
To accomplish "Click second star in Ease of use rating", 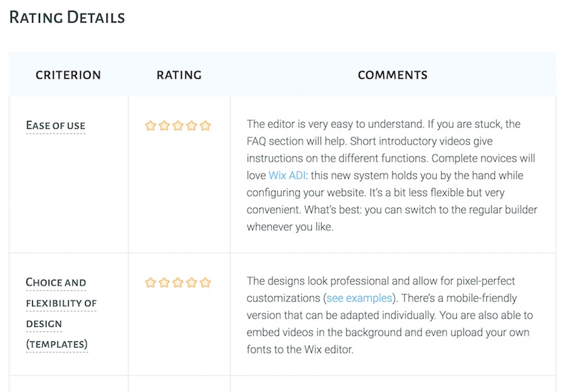I will click(x=164, y=126).
